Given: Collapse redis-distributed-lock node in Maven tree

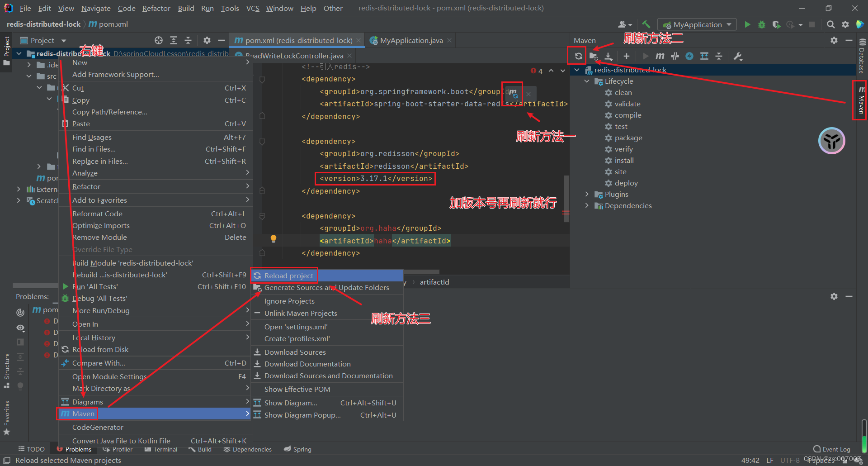Looking at the screenshot, I should tap(577, 70).
